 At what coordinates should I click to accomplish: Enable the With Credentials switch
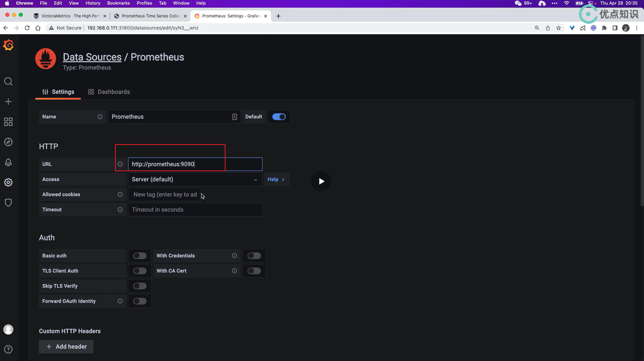pyautogui.click(x=254, y=255)
